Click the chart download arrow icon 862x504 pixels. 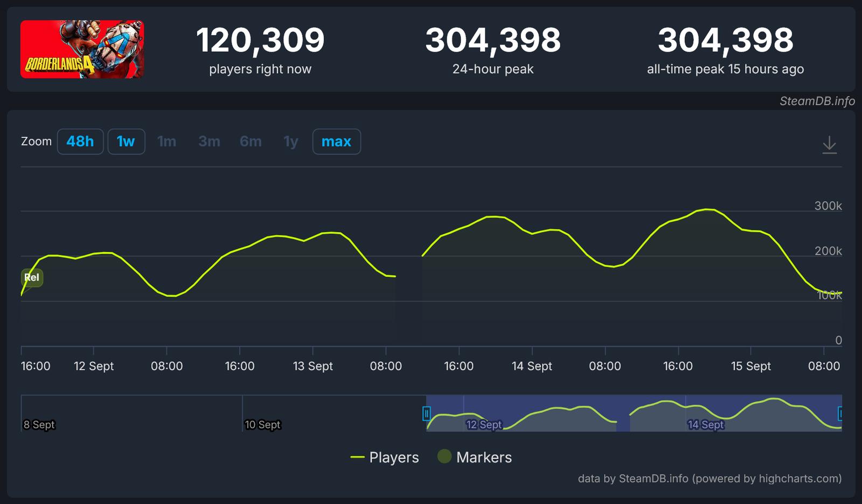tap(829, 145)
